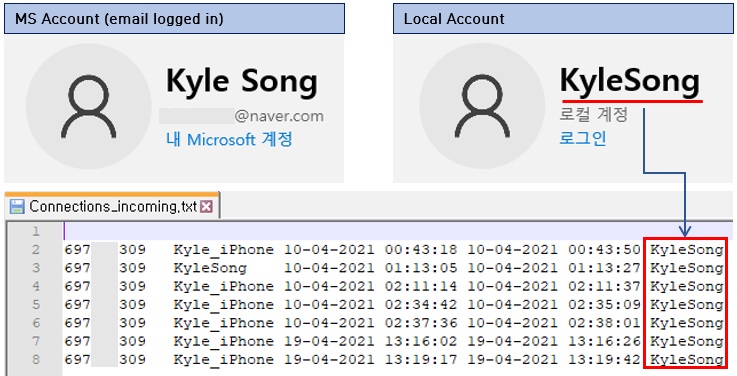Click the end time 01:13:27
Screen dimensions: 737x376
click(x=604, y=268)
